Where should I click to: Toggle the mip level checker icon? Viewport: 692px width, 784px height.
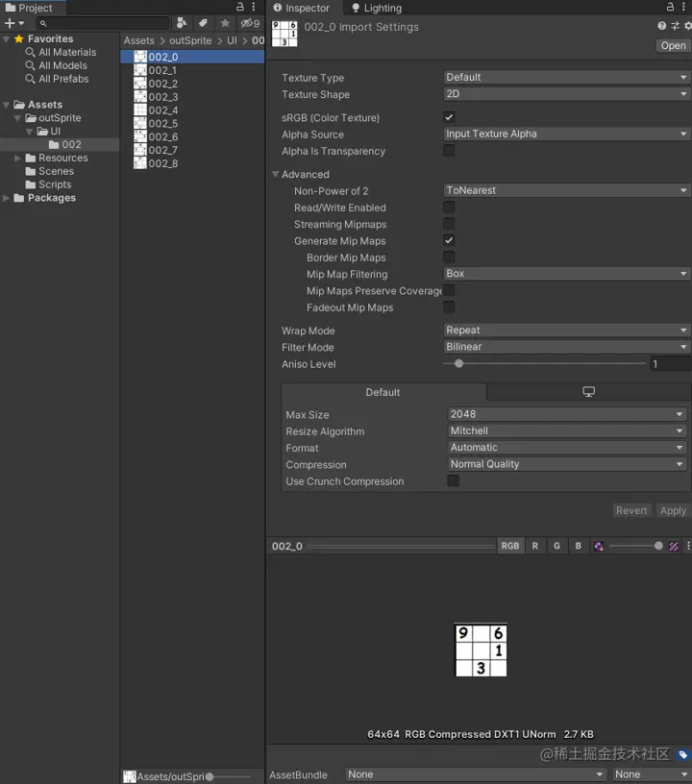point(674,546)
